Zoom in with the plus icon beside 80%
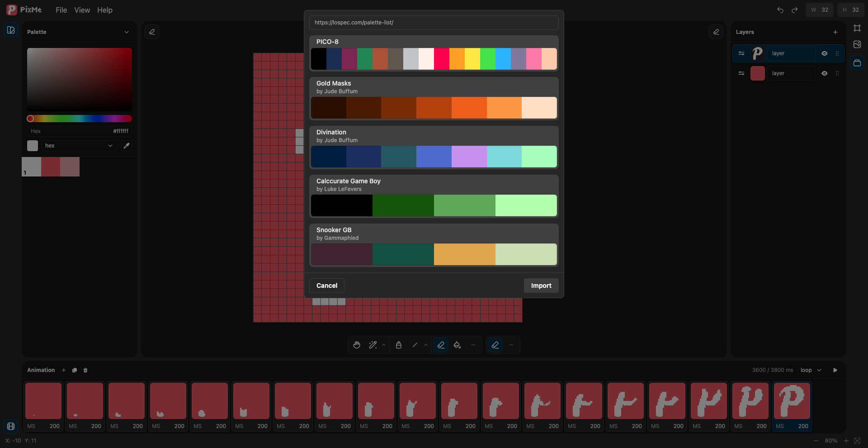 click(846, 441)
